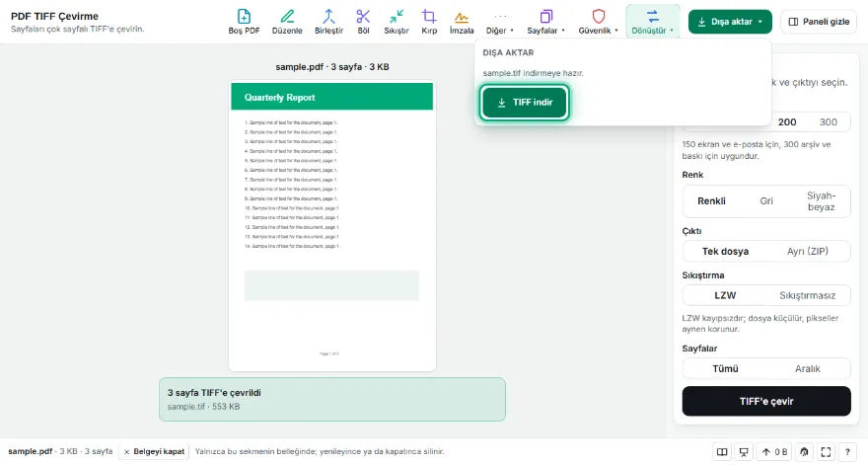Expand the Diğer tools menu

500,22
